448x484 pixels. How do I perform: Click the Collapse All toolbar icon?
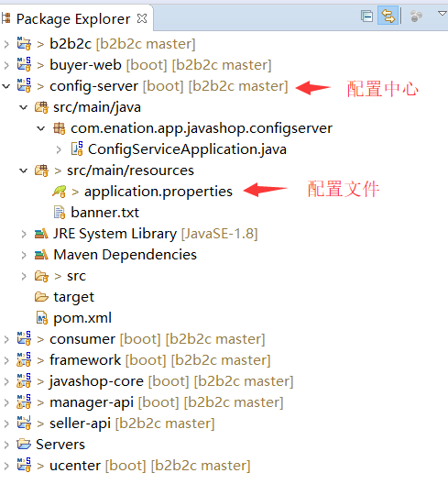click(366, 16)
